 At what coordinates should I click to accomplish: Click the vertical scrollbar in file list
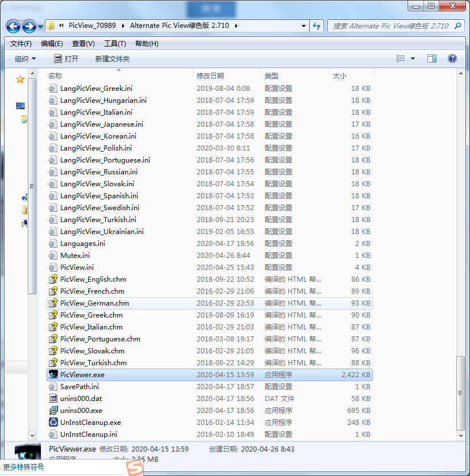[x=461, y=398]
